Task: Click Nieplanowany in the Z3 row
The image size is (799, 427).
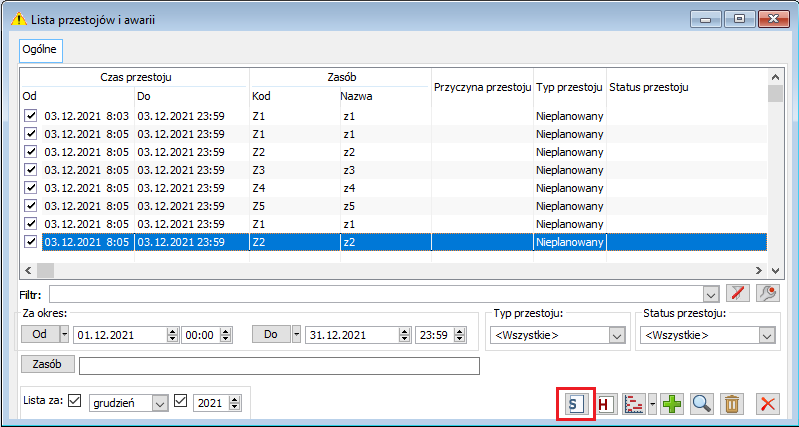Action: point(570,170)
